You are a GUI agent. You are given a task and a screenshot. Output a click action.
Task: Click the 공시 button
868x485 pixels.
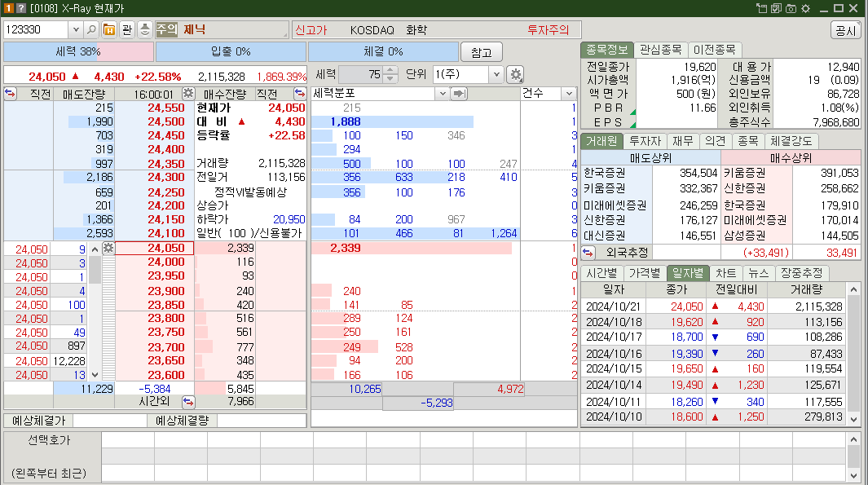[x=845, y=30]
